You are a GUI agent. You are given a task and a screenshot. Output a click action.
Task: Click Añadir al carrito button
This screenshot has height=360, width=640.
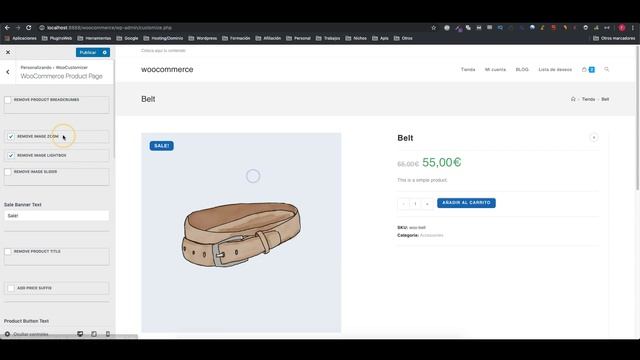pyautogui.click(x=466, y=203)
